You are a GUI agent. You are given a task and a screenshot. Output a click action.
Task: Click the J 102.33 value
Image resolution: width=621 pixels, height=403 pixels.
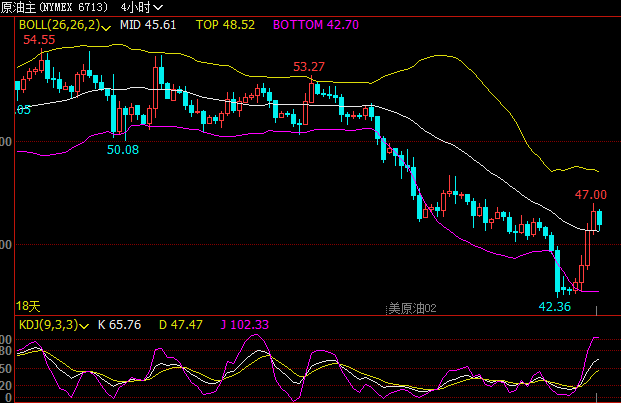[244, 325]
